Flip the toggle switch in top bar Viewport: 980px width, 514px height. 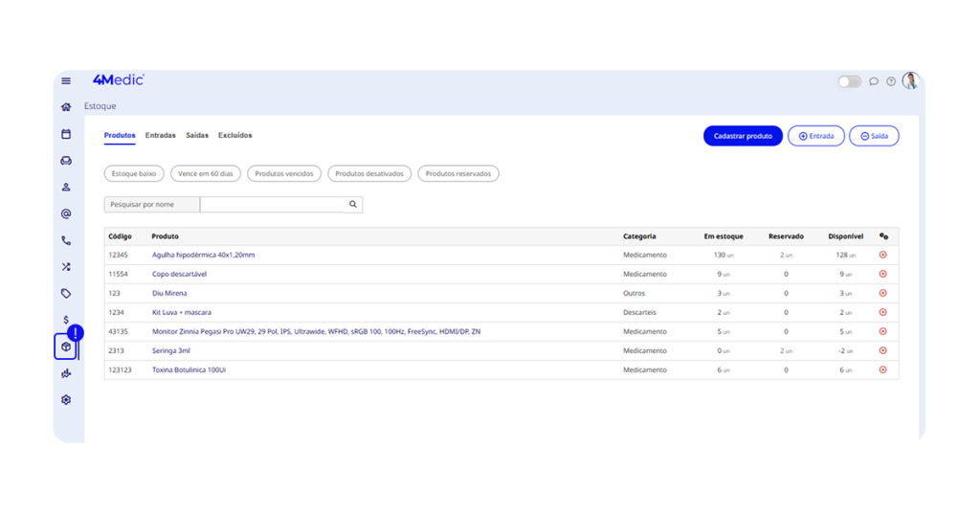coord(850,82)
